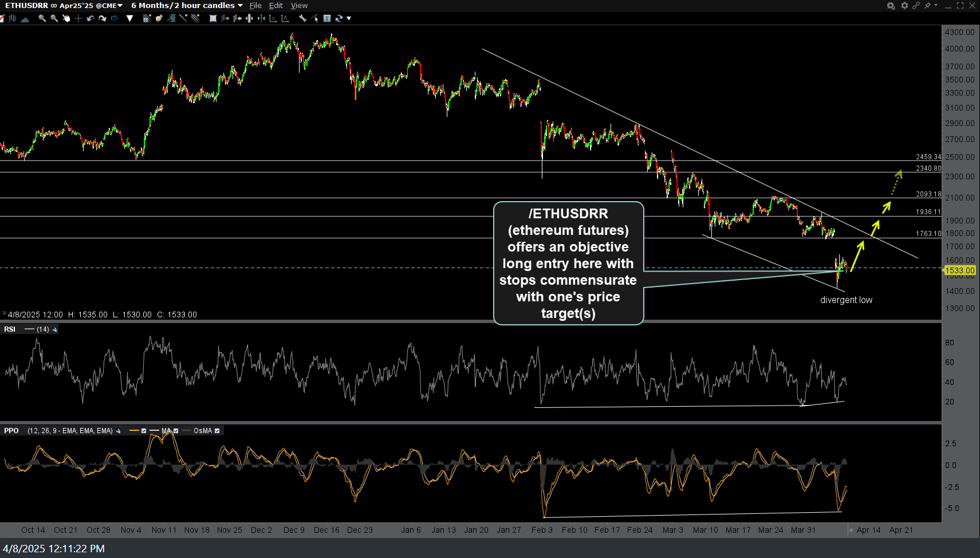Click the RSI indicator label
Image resolution: width=980 pixels, height=558 pixels.
[10, 329]
